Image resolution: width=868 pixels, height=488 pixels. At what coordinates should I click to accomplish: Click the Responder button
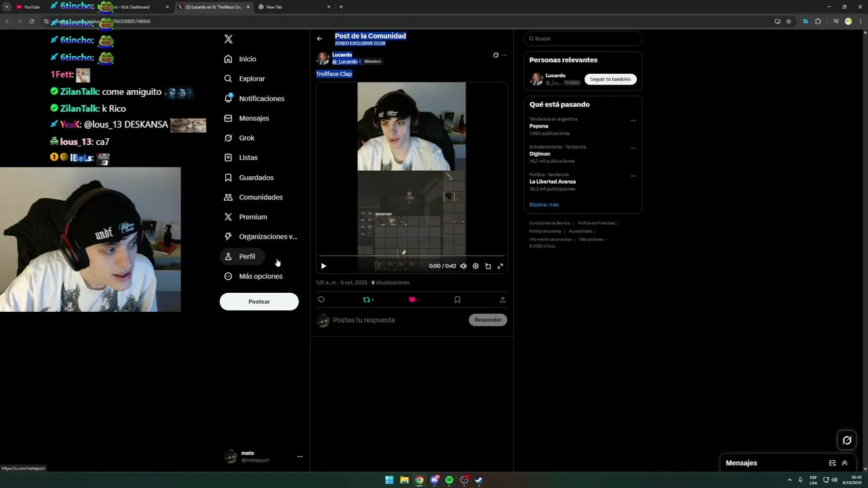click(x=488, y=320)
